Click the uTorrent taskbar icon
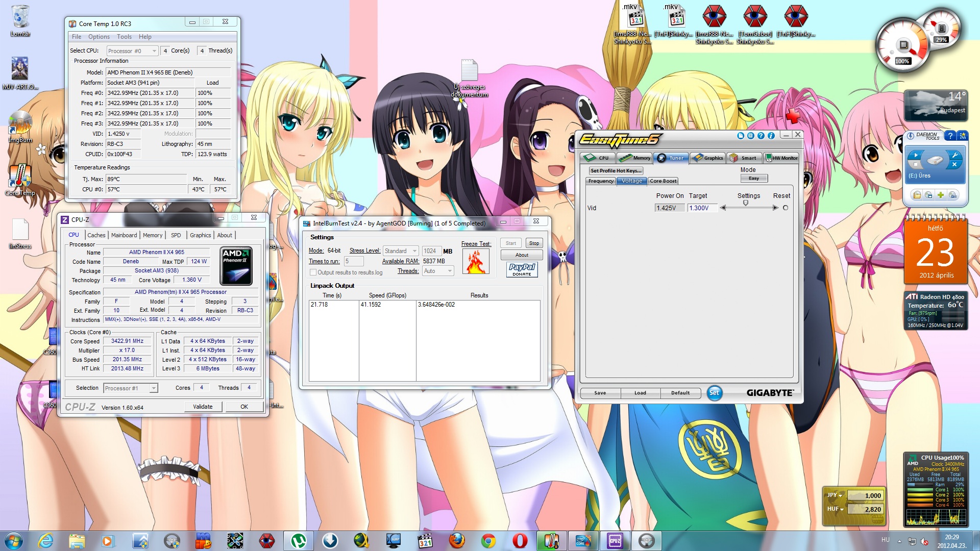 (x=298, y=541)
